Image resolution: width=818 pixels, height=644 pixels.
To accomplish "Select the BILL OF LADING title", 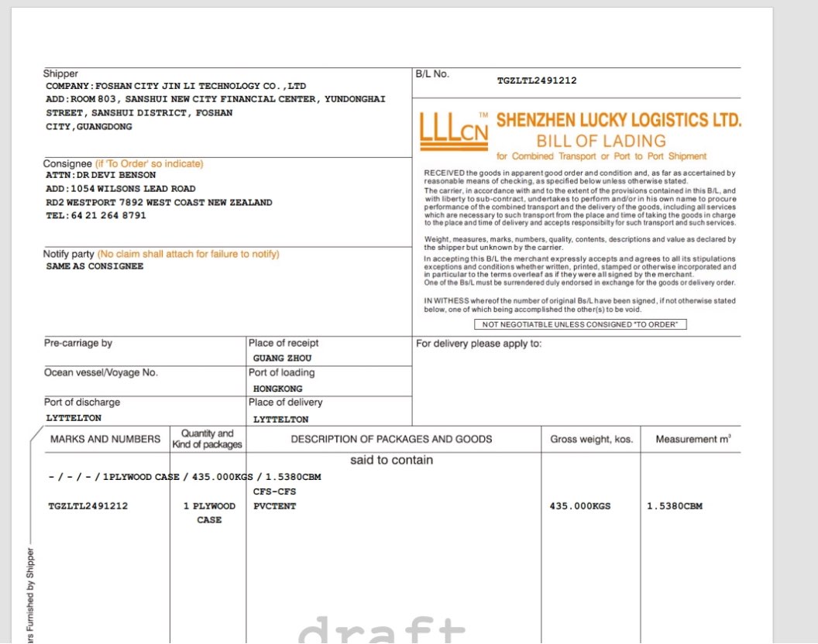I will (601, 141).
